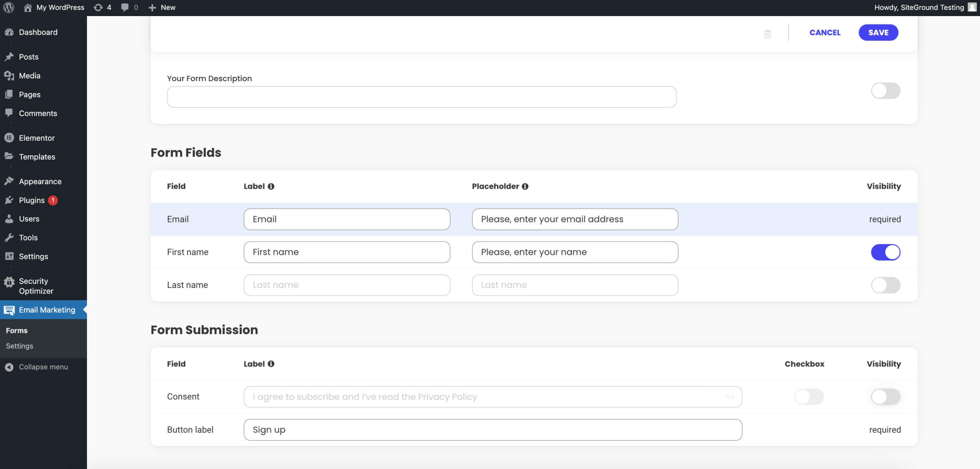Click the Form Submission heading
Viewport: 980px width, 469px height.
click(204, 330)
